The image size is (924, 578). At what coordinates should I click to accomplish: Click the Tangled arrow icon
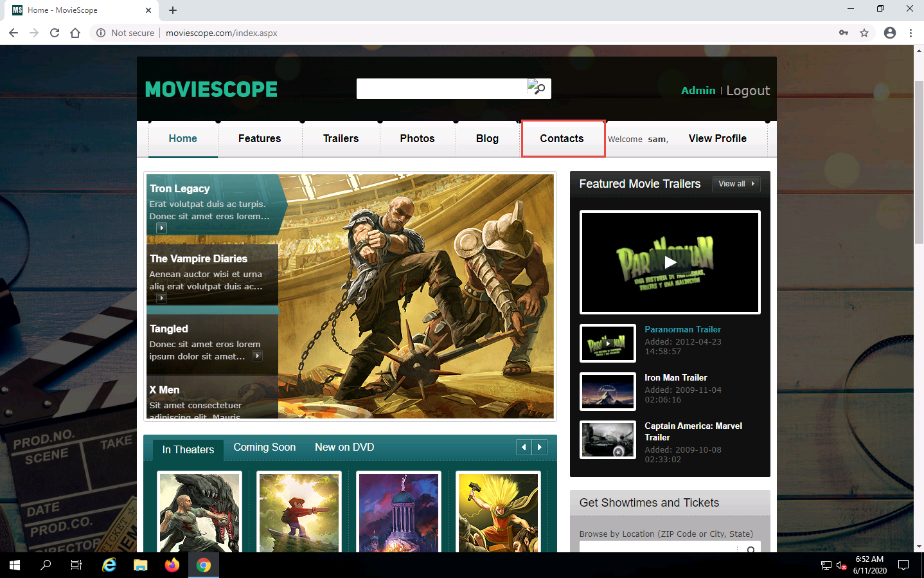pos(257,356)
